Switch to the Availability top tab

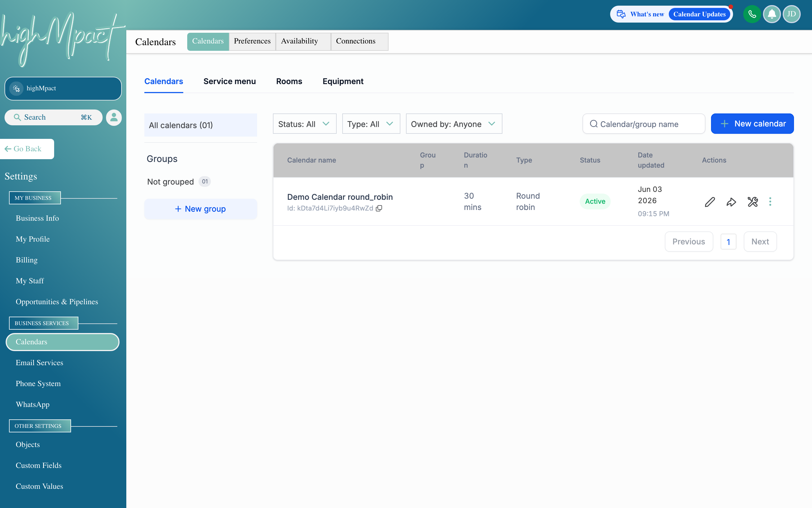(x=303, y=41)
